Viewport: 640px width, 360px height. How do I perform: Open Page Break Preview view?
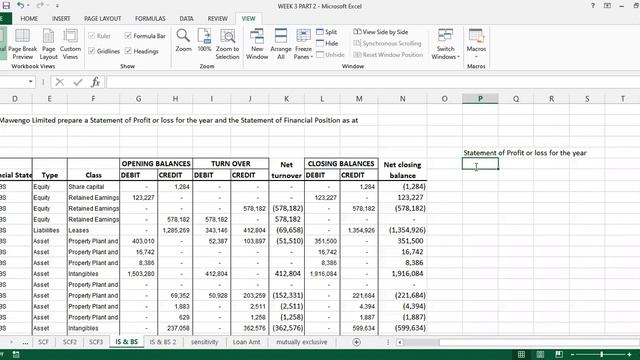22,44
